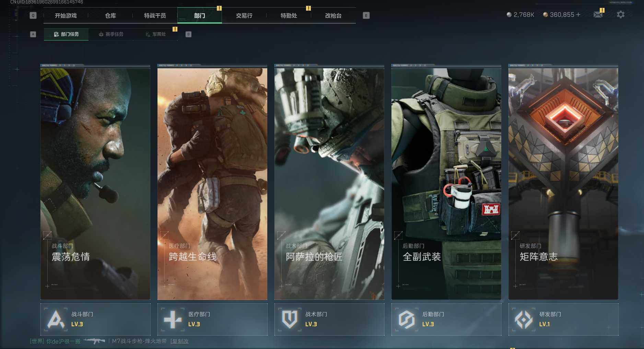Open the settings gear icon
Screen dimensions: 644x349
[x=621, y=14]
